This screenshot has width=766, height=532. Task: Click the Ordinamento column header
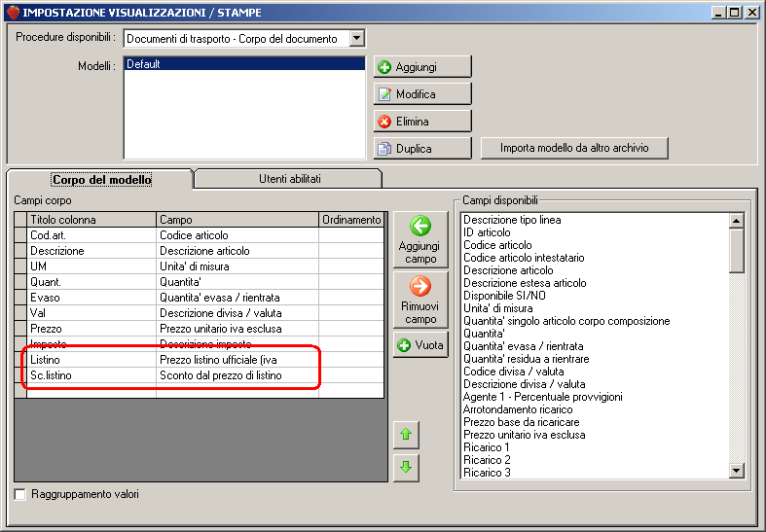point(351,220)
